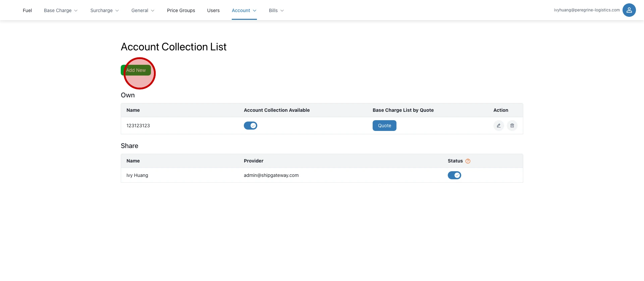
Task: Expand the Bills dropdown menu
Action: click(276, 10)
